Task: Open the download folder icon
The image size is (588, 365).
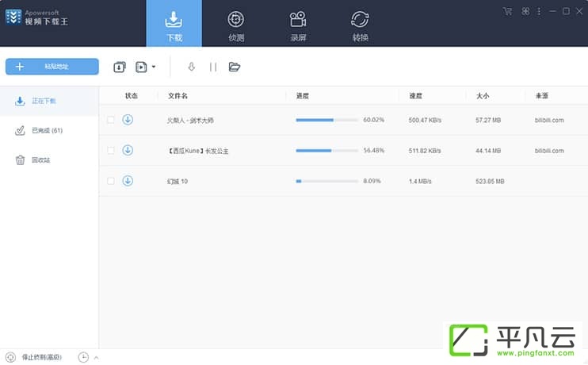Action: pyautogui.click(x=235, y=67)
